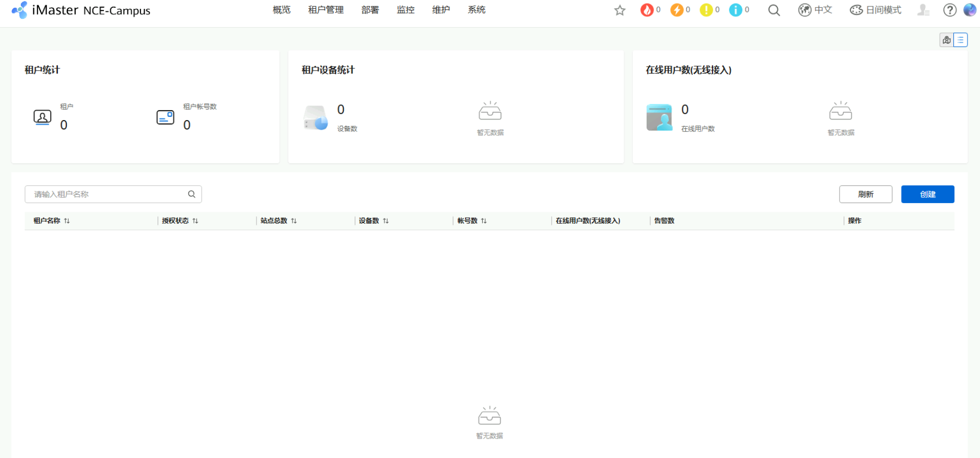
Task: Switch to list view layout
Action: coord(960,40)
